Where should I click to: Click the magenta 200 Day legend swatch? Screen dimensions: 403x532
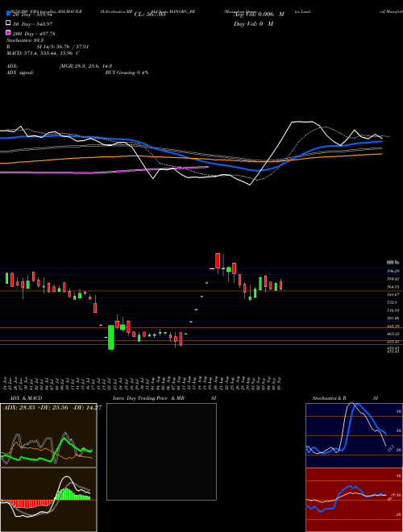(8, 33)
